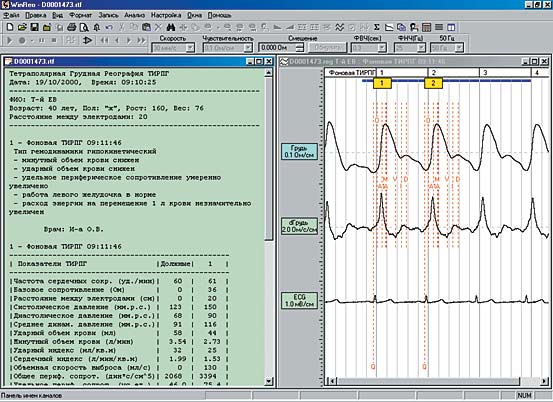This screenshot has height=402, width=553.
Task: Expand the Скорость speed dropdown
Action: (190, 48)
